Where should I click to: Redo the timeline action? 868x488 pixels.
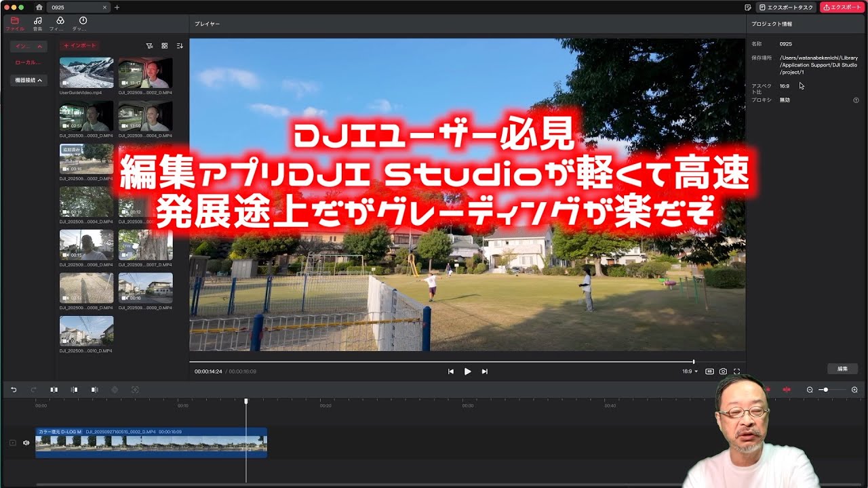(x=33, y=390)
